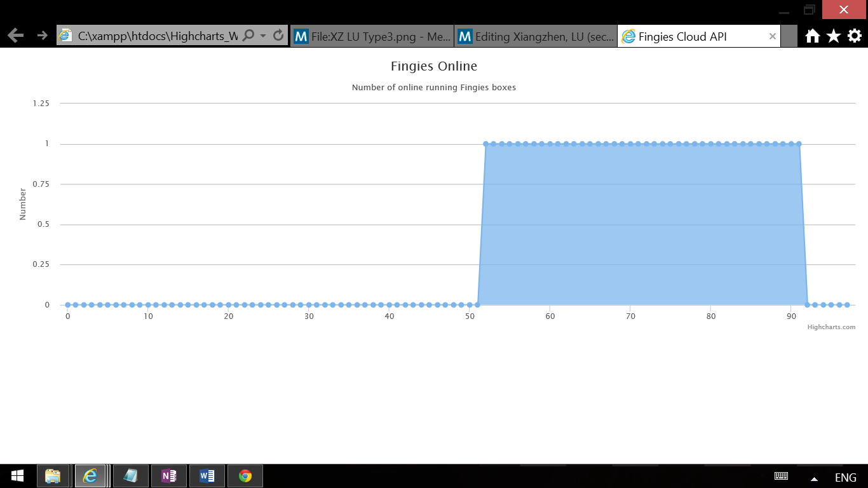Screen dimensions: 868x488
Task: Expand the address bar dropdown arrow
Action: pos(263,36)
